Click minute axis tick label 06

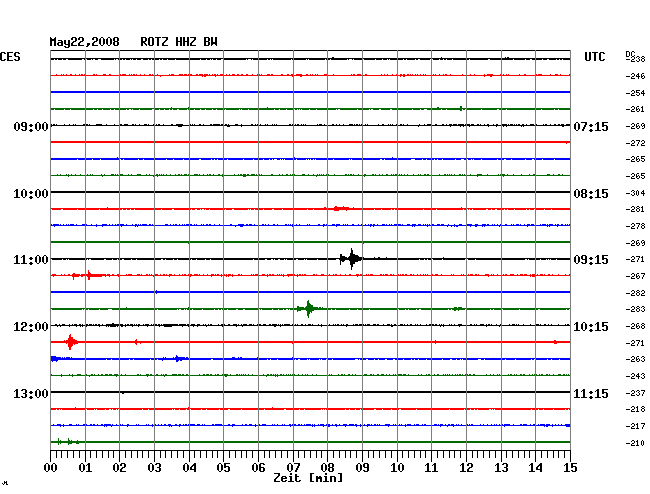click(x=258, y=468)
